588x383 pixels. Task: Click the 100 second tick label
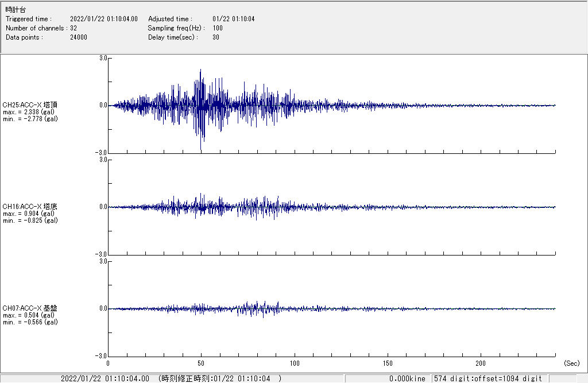tap(294, 363)
